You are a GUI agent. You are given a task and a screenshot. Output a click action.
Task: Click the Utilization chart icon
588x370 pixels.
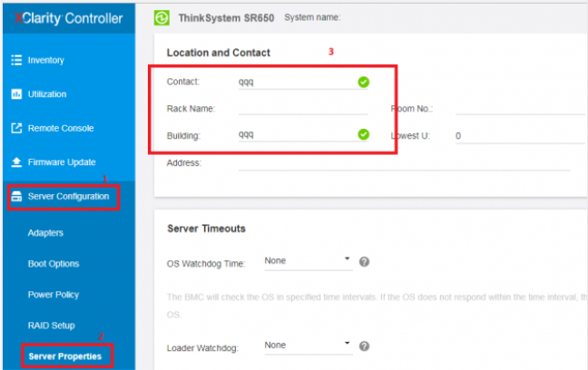point(16,94)
